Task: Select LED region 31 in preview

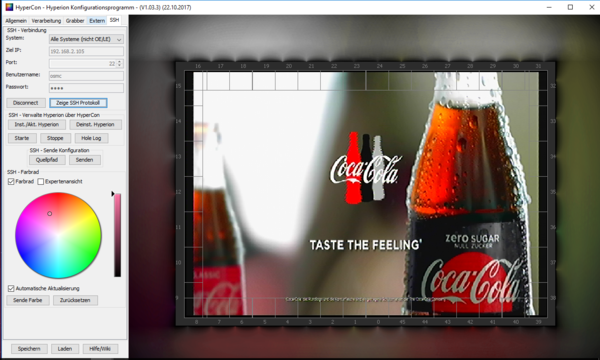Action: tap(538, 66)
